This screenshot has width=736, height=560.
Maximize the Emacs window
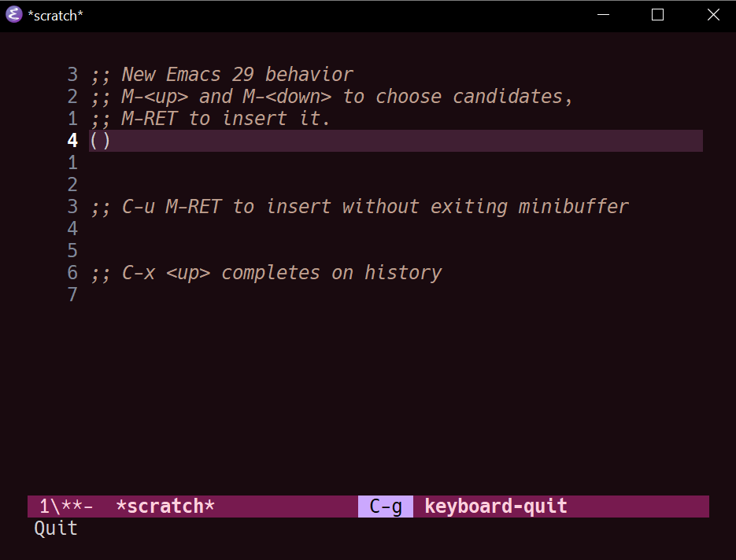[x=657, y=15]
